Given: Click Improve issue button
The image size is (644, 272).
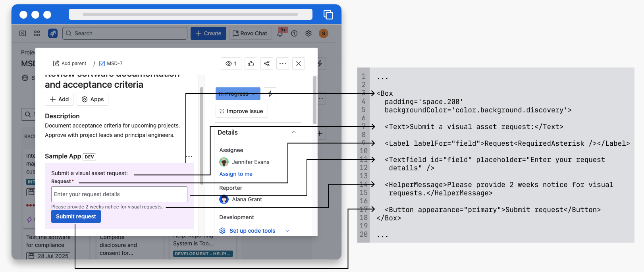Looking at the screenshot, I should pyautogui.click(x=242, y=111).
